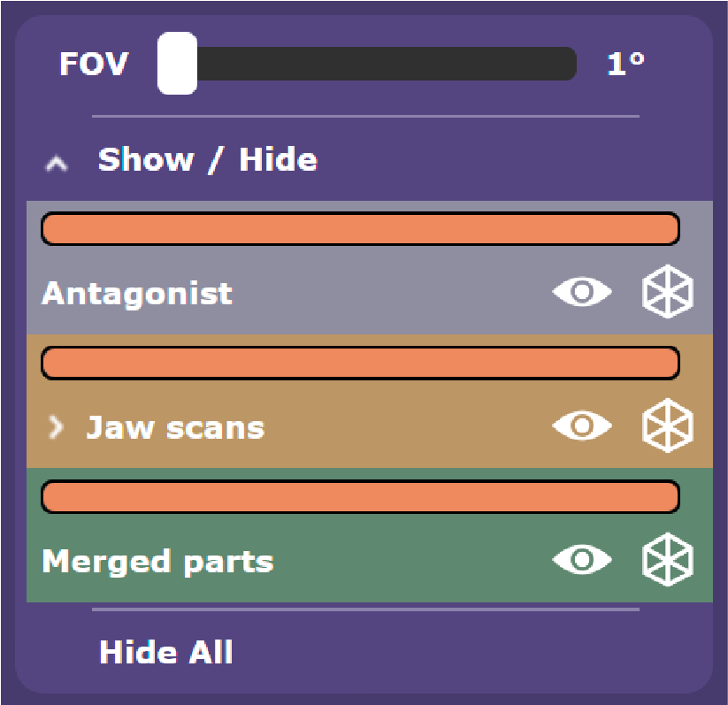
Task: Click the Merged parts wireframe cube icon
Action: [x=667, y=559]
